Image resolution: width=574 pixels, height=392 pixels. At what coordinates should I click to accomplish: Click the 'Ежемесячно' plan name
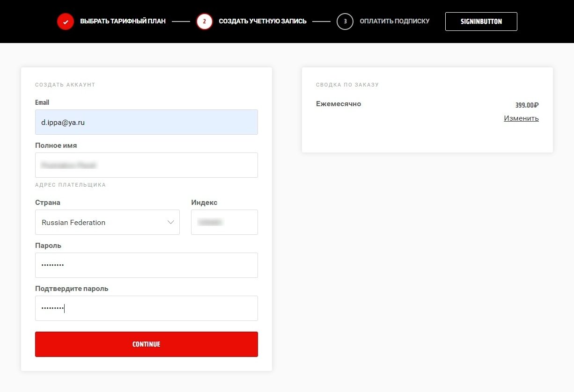tap(339, 104)
